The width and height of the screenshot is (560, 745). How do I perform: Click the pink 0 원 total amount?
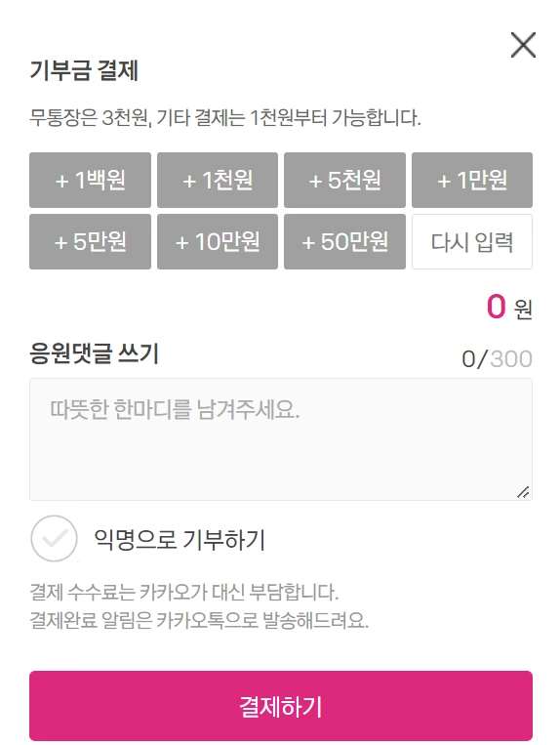coord(509,307)
